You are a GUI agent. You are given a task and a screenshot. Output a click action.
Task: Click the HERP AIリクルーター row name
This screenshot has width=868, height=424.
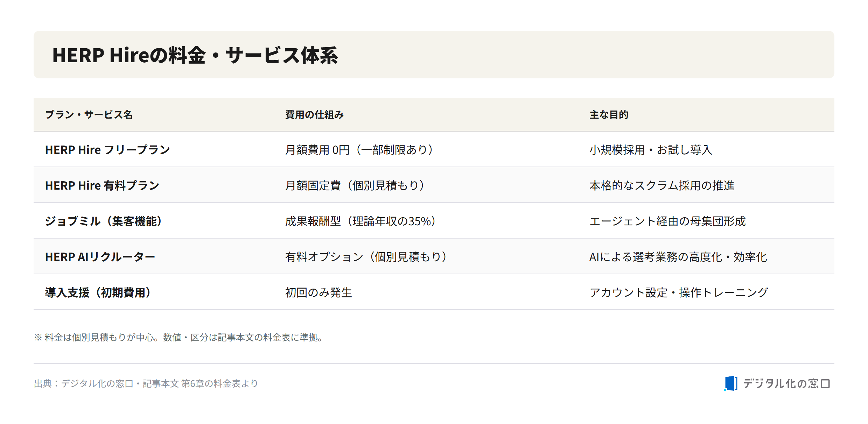[100, 257]
